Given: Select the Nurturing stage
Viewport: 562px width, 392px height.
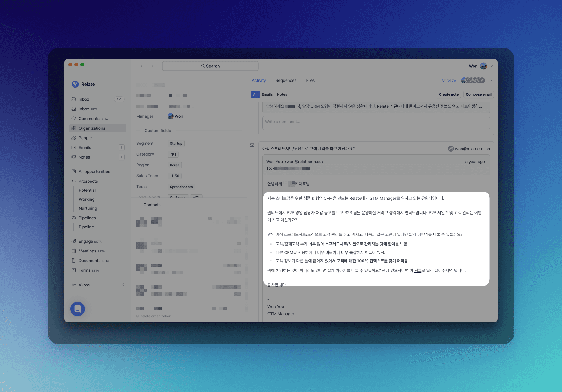Looking at the screenshot, I should [88, 208].
